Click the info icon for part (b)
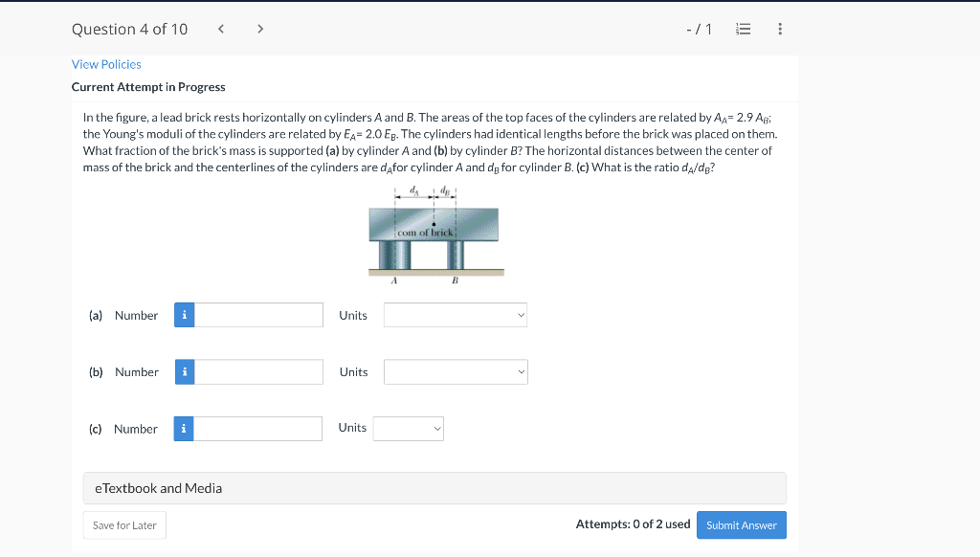 (185, 372)
